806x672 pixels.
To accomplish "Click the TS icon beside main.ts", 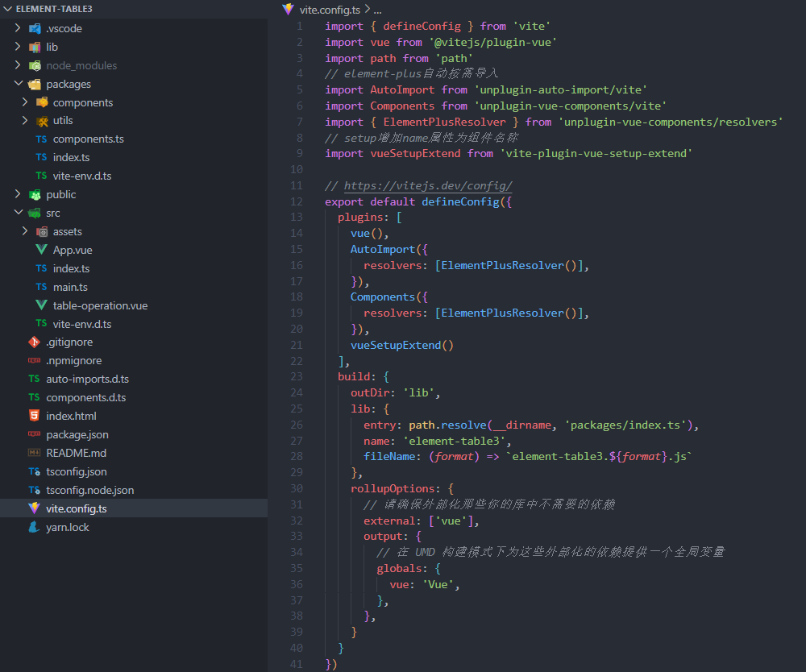I will [x=42, y=287].
